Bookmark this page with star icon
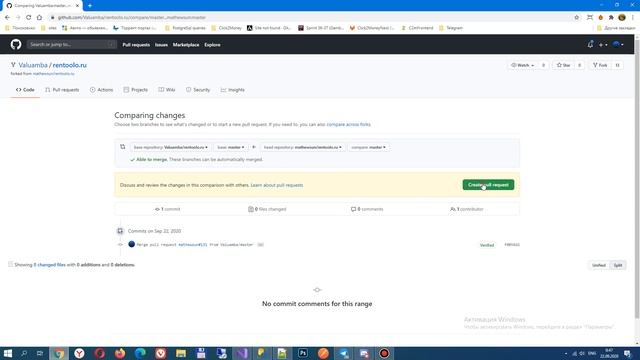The height and width of the screenshot is (360, 640). [x=577, y=18]
